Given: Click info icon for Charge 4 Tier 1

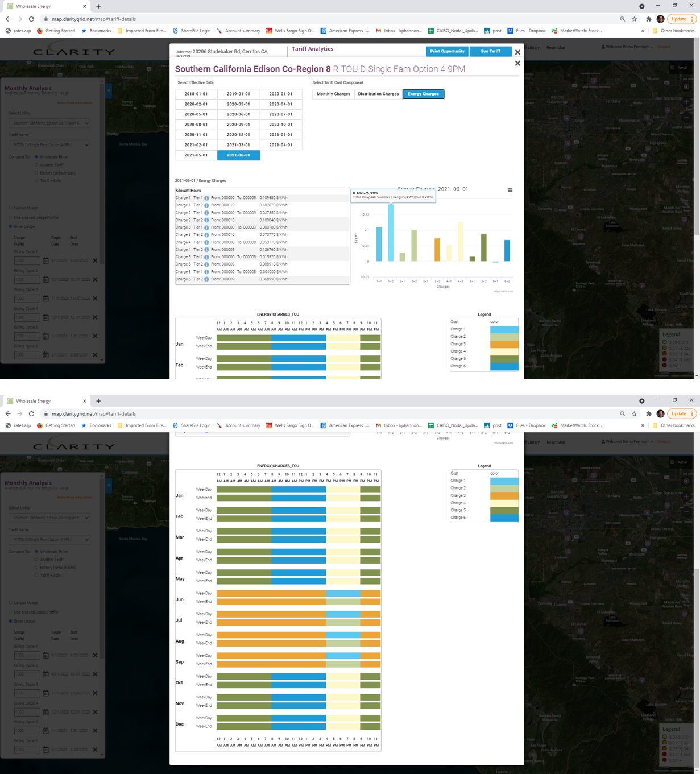Looking at the screenshot, I should click(206, 242).
